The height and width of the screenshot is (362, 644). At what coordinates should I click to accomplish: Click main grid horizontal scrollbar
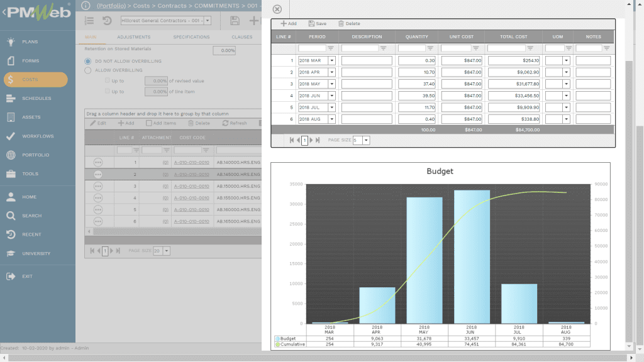[x=177, y=231]
